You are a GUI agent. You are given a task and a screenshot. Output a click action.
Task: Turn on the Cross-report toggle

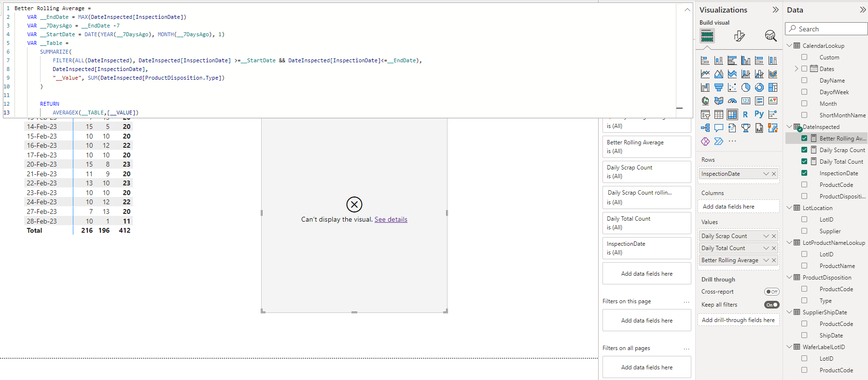[771, 292]
